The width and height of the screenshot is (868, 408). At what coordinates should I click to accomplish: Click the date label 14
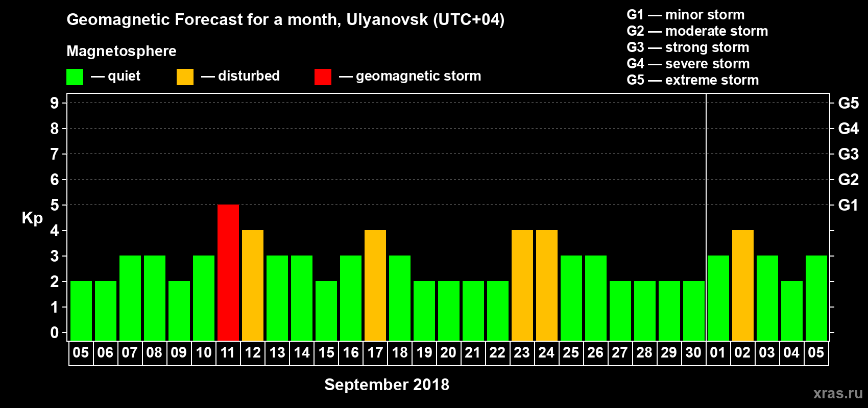(302, 352)
